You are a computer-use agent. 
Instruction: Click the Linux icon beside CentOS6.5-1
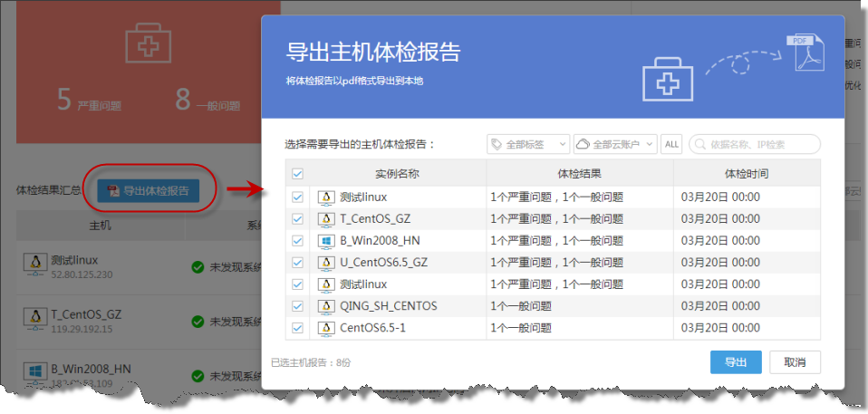(x=326, y=328)
